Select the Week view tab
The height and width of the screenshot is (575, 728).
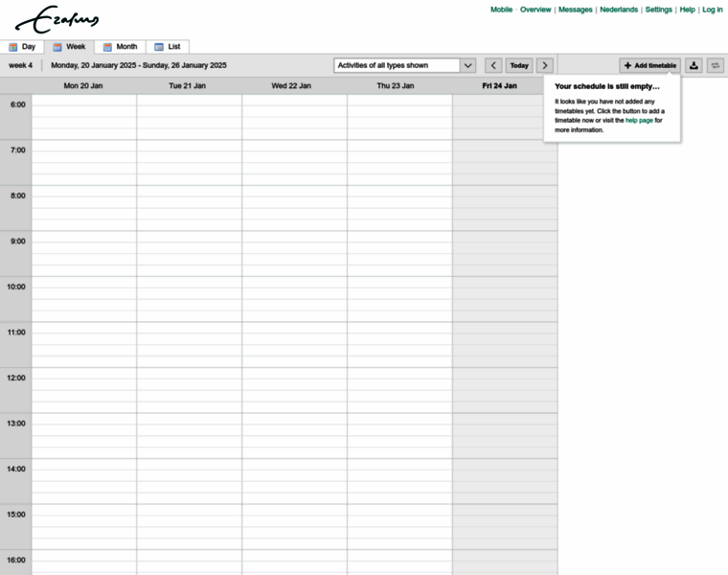point(69,46)
